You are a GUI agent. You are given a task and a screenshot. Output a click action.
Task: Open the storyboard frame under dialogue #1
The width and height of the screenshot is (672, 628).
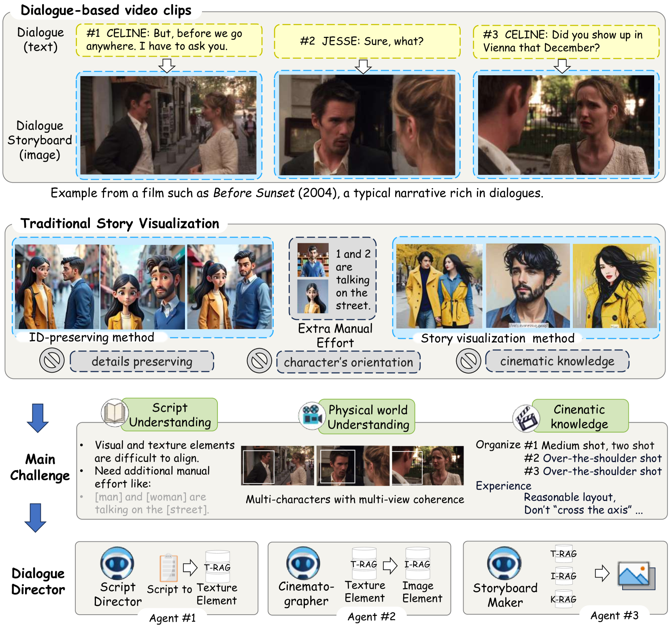click(168, 125)
